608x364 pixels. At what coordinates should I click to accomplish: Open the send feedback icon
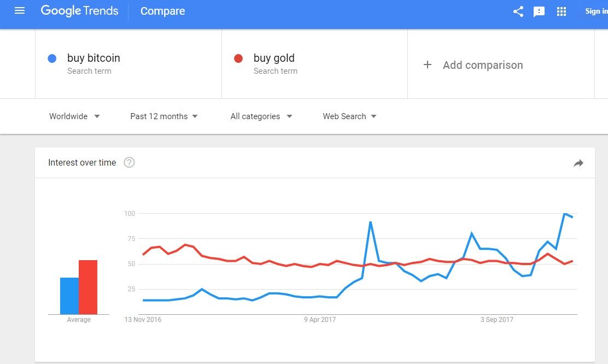[x=539, y=11]
